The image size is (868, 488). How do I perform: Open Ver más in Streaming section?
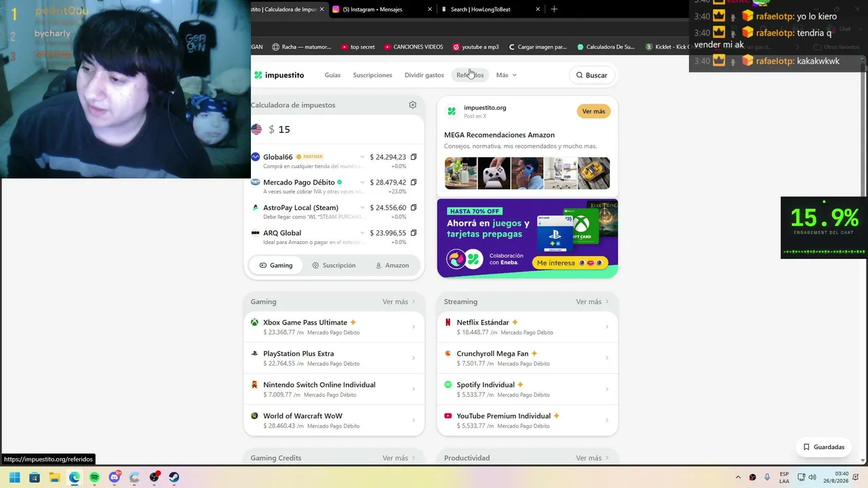(x=592, y=302)
